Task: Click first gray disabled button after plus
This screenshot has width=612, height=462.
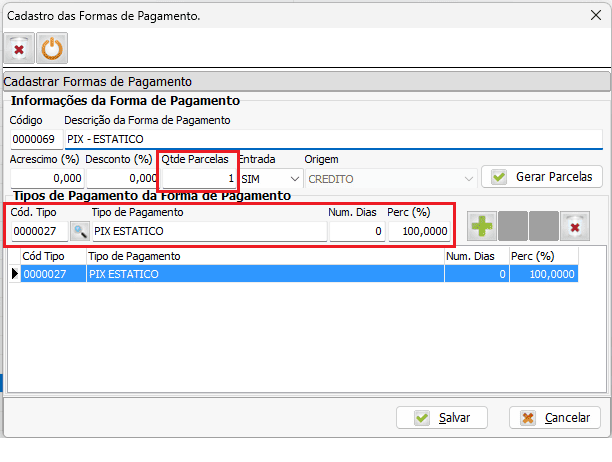Action: click(513, 226)
